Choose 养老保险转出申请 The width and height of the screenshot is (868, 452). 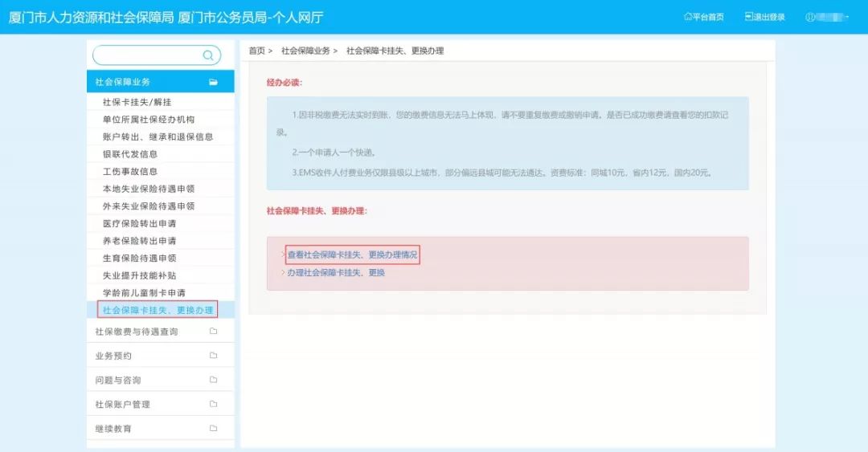(140, 241)
